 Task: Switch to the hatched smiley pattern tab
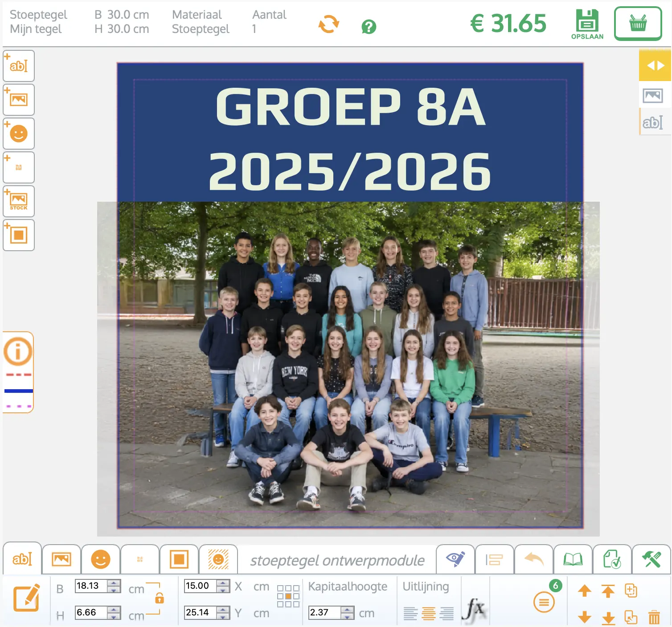218,559
